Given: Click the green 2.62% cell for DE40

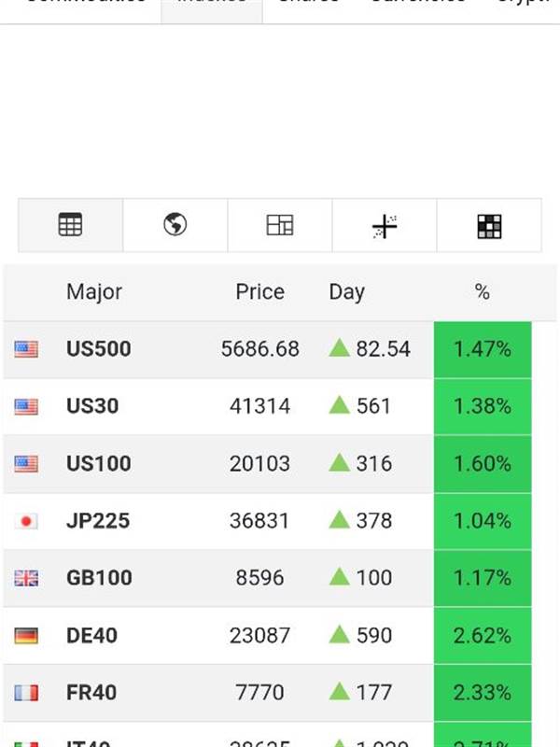Looking at the screenshot, I should (x=482, y=636).
